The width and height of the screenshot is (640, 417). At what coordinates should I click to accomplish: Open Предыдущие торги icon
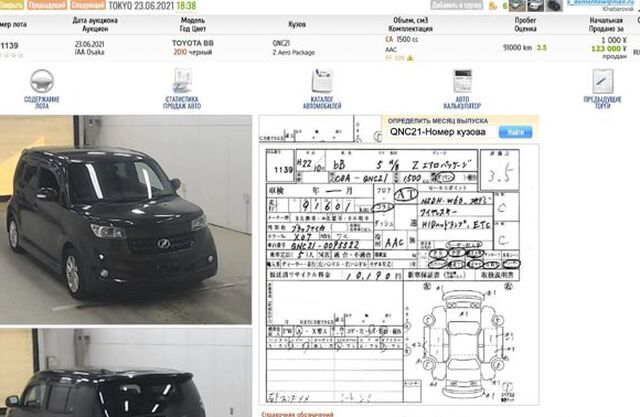coord(602,81)
